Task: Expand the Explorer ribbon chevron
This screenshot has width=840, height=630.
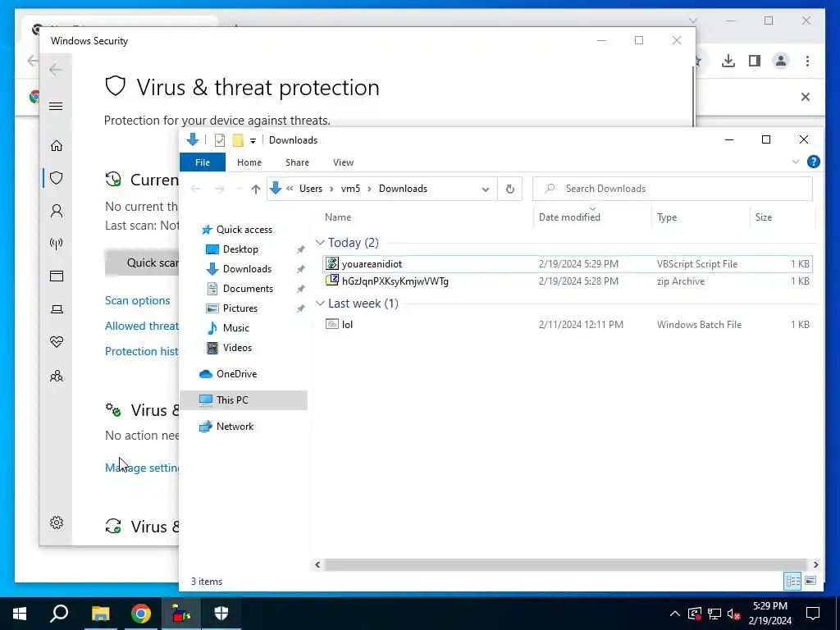Action: pyautogui.click(x=796, y=162)
